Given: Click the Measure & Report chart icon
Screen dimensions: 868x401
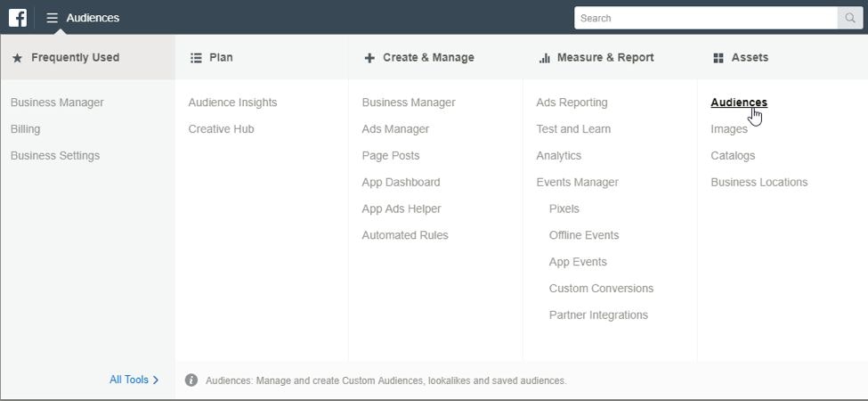Looking at the screenshot, I should [544, 58].
